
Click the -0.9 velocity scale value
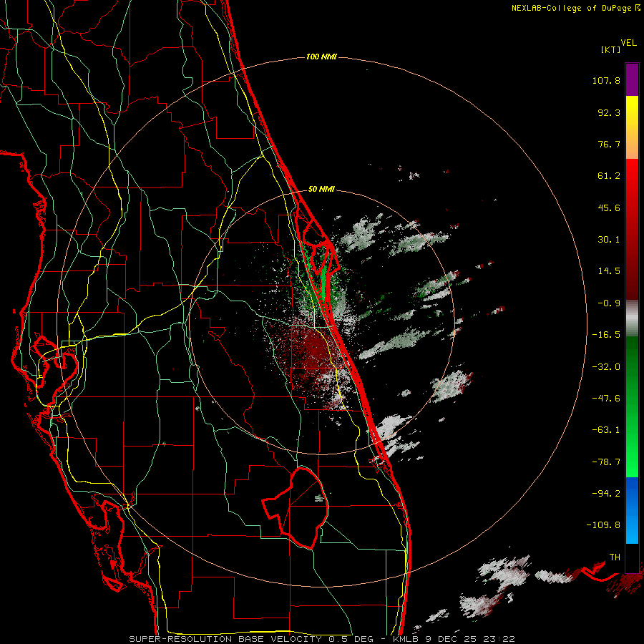pos(609,303)
